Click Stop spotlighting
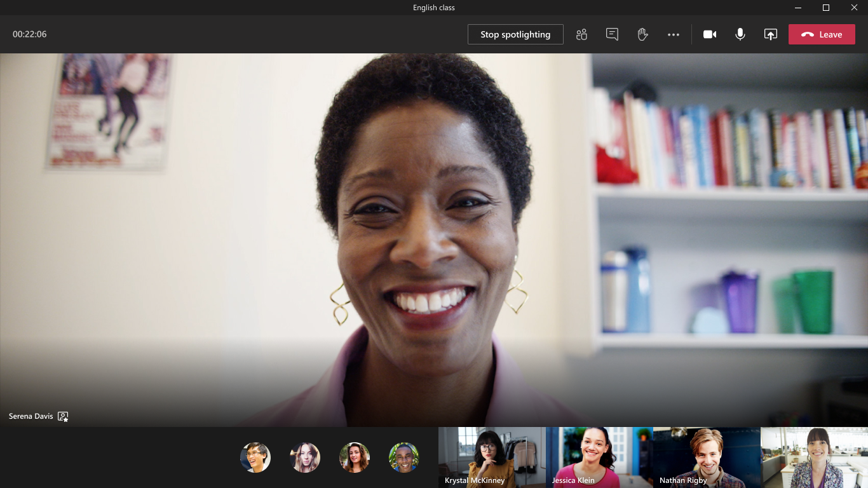This screenshot has width=868, height=488. (515, 34)
